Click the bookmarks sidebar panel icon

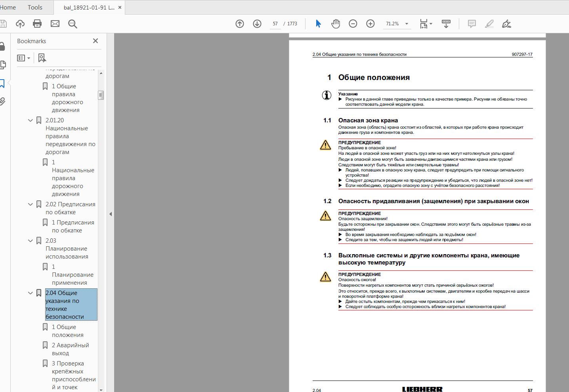(2, 83)
